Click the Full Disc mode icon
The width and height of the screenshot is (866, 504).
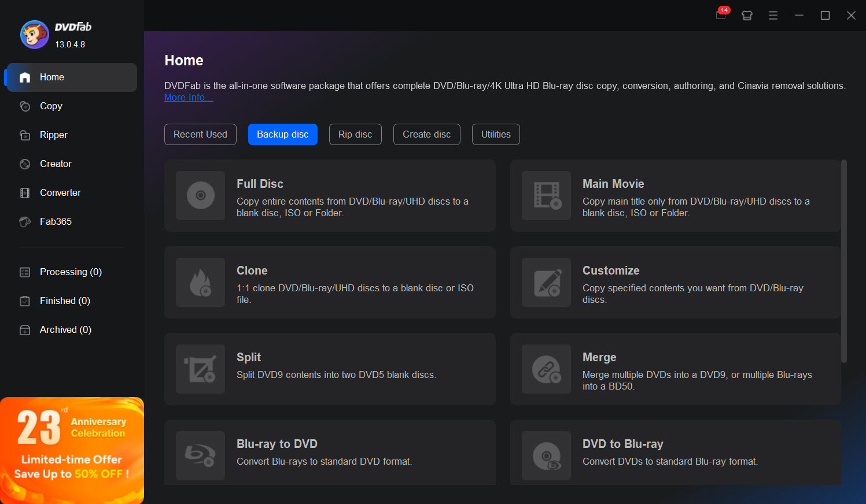click(200, 195)
